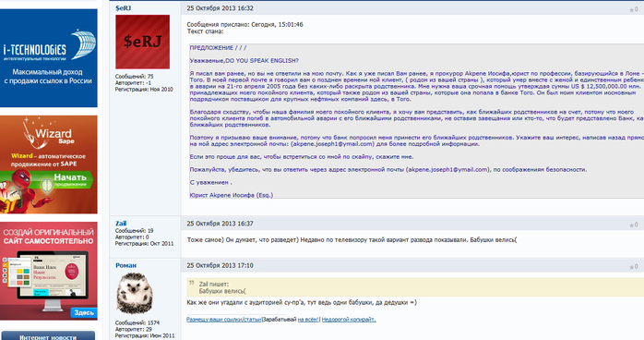Rate the $eRJ post with the star icon
This screenshot has height=340, width=644.
pos(633,9)
